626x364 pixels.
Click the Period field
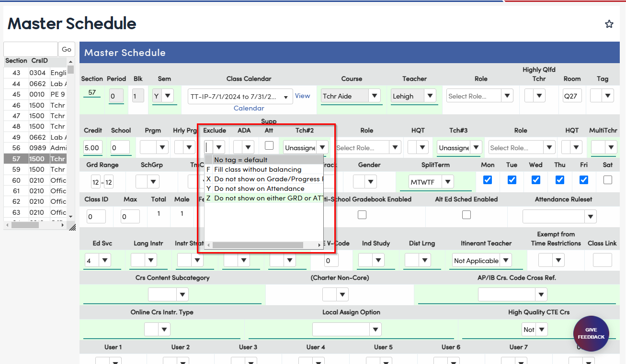(x=116, y=96)
